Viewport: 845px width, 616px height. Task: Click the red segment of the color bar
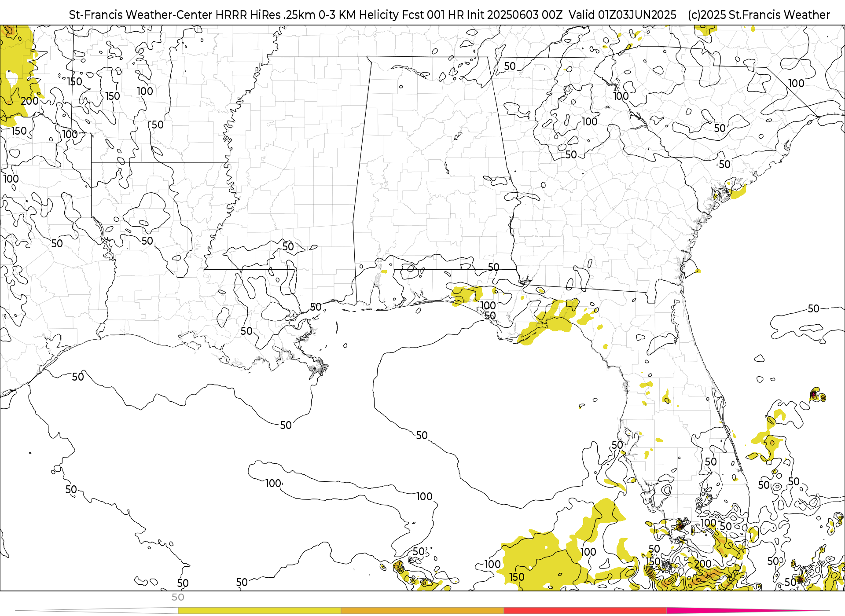point(585,611)
